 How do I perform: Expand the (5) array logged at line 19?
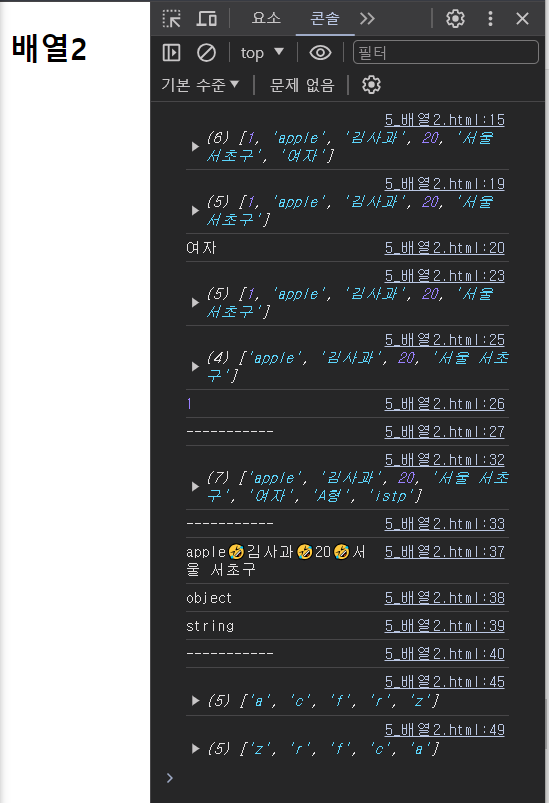click(x=195, y=210)
